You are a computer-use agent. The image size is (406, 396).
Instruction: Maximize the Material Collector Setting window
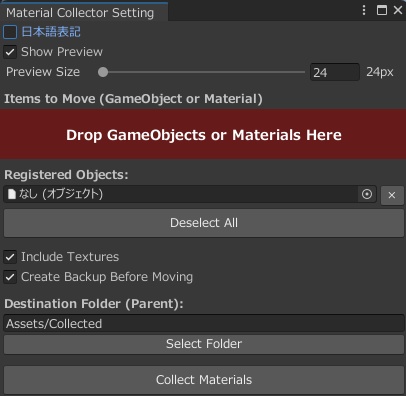point(382,10)
